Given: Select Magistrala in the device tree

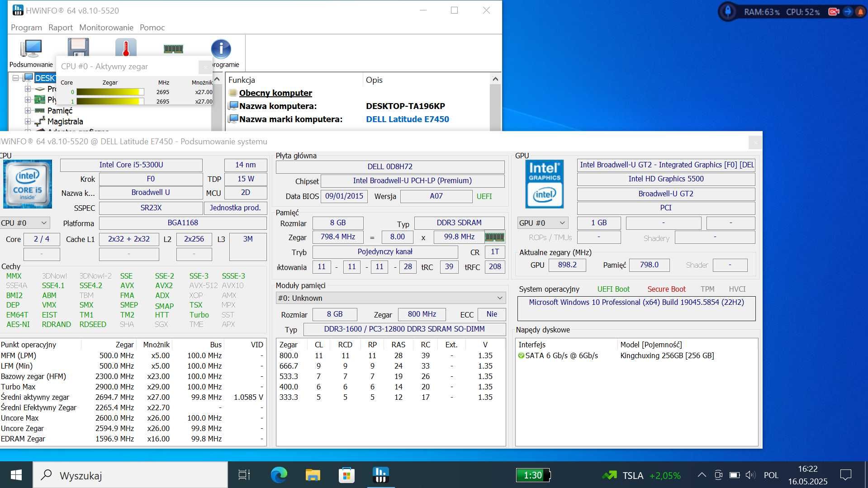Looking at the screenshot, I should click(x=65, y=121).
